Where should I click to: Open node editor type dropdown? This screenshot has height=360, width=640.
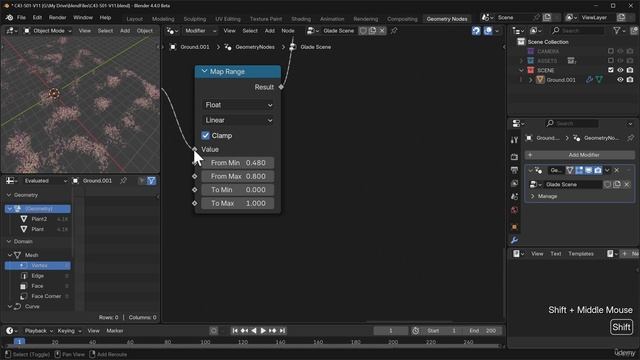coord(172,31)
